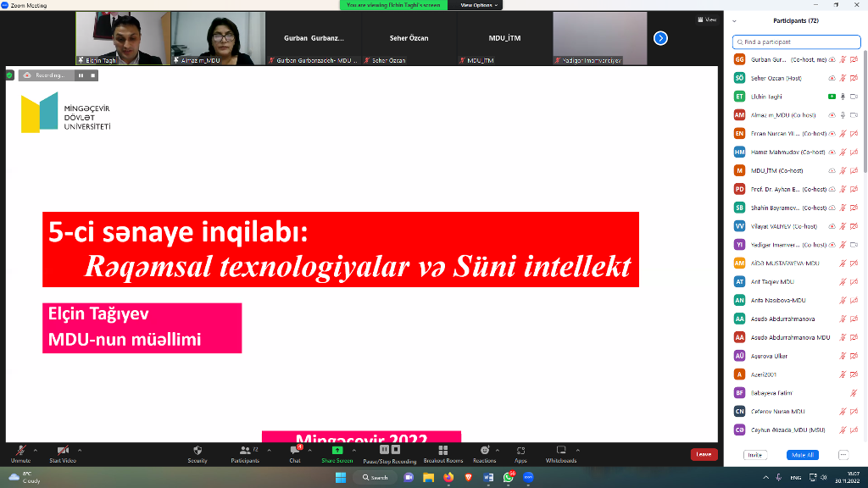
Task: Click the Find a participant search field
Action: pyautogui.click(x=797, y=42)
